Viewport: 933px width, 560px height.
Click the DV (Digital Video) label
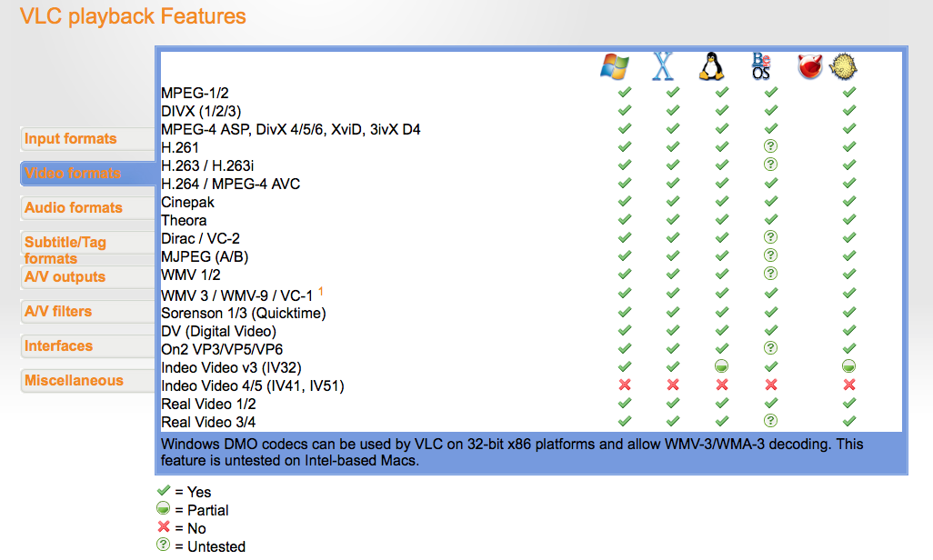218,332
